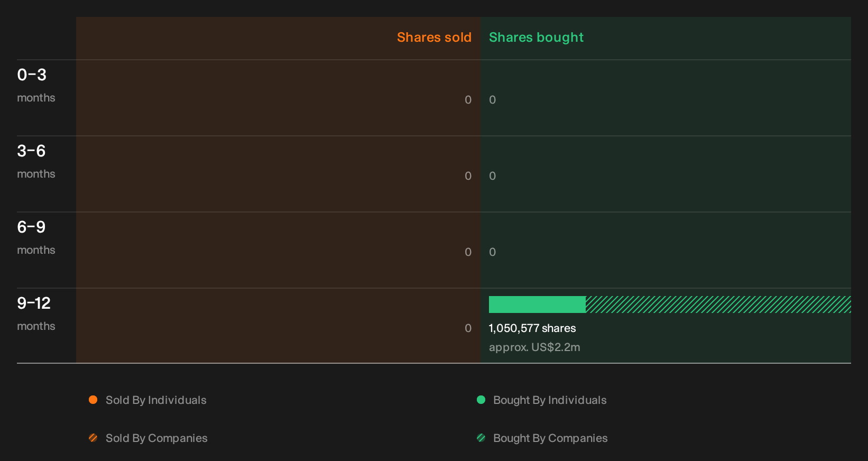The width and height of the screenshot is (868, 461).
Task: Click shares bought zero in 3-6 months row
Action: pyautogui.click(x=492, y=176)
